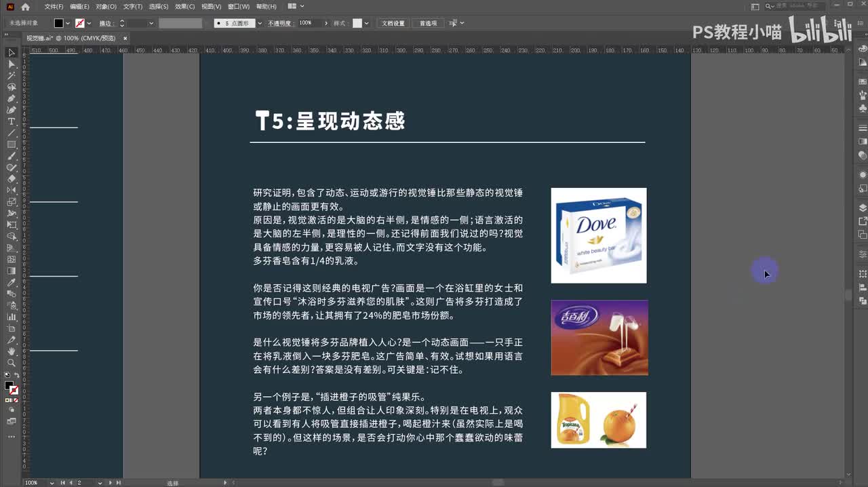This screenshot has width=868, height=487.
Task: Click the Home icon in menu bar
Action: coord(25,7)
